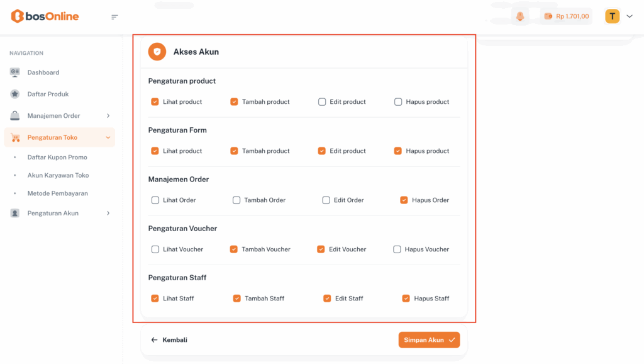Viewport: 644px width, 364px height.
Task: Uncheck the Hapus Order checkbox
Action: click(x=404, y=200)
